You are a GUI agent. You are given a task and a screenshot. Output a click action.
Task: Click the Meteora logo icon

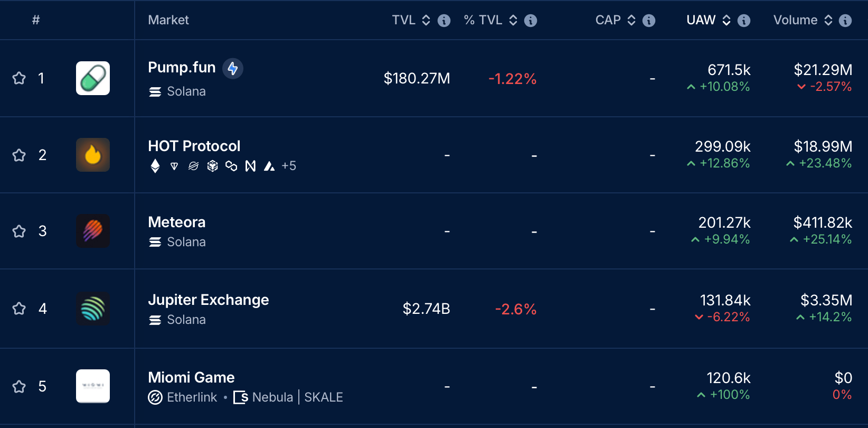coord(93,231)
